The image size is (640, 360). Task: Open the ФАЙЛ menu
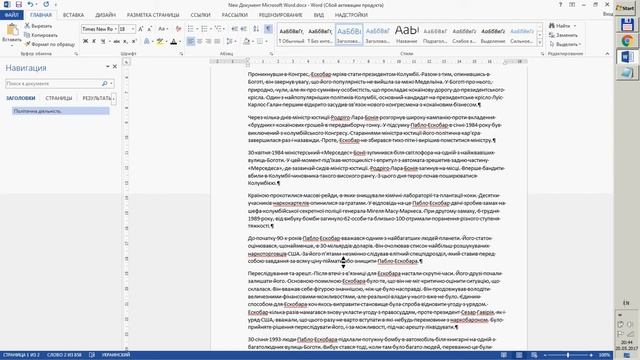pos(11,15)
